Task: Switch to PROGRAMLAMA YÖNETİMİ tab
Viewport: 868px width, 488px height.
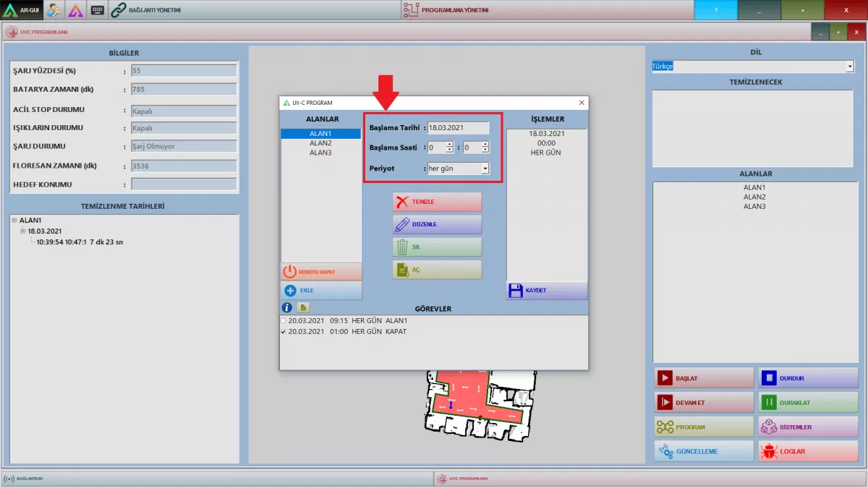Action: pos(454,10)
